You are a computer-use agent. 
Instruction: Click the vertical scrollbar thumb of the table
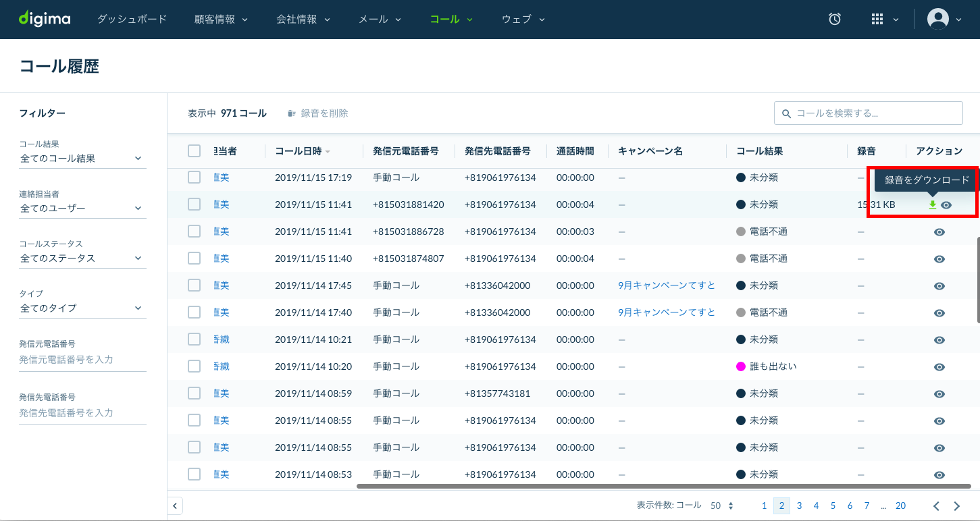coord(977,279)
